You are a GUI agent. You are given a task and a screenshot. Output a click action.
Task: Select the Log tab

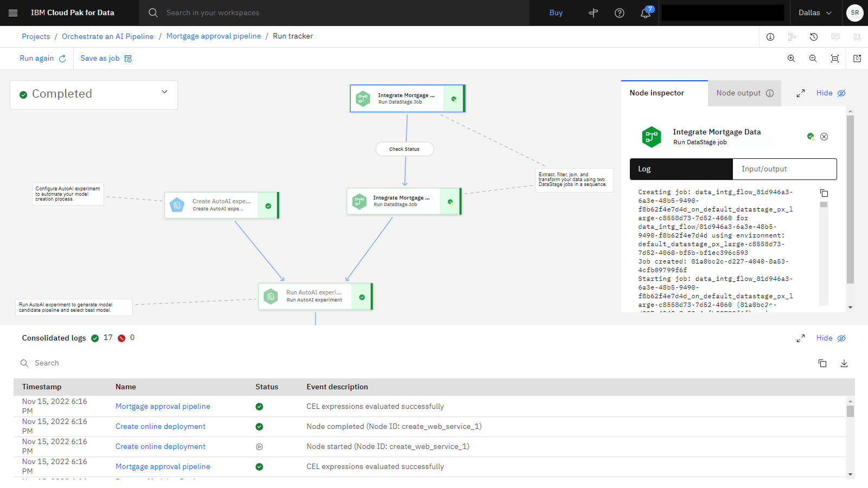(681, 169)
